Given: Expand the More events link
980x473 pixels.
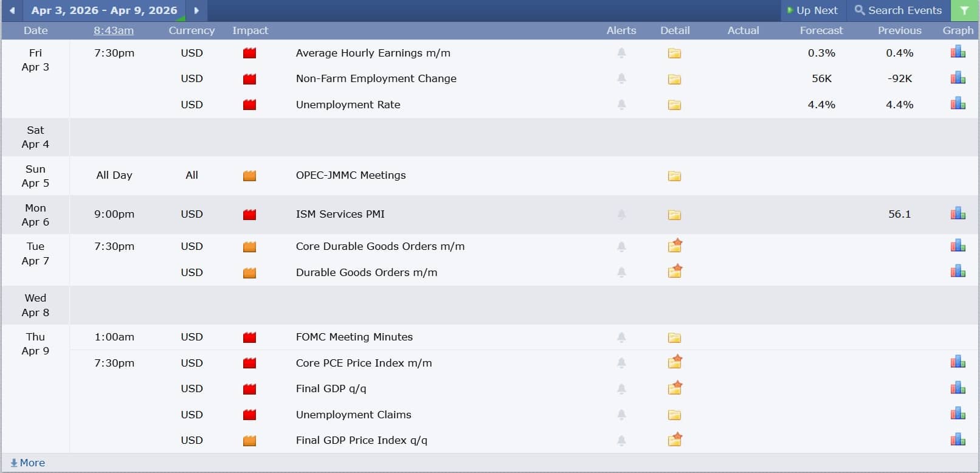Looking at the screenshot, I should coord(28,463).
